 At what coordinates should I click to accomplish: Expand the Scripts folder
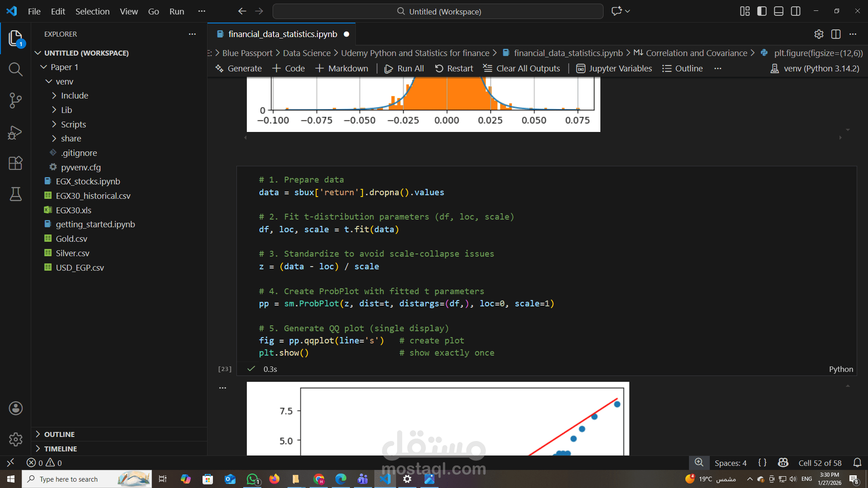click(73, 124)
